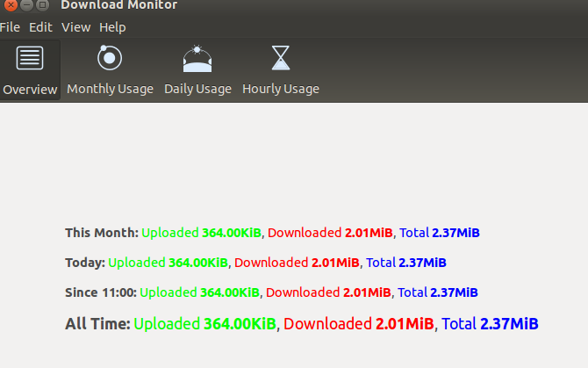
Task: Click the Download Monitor window title
Action: [x=118, y=5]
